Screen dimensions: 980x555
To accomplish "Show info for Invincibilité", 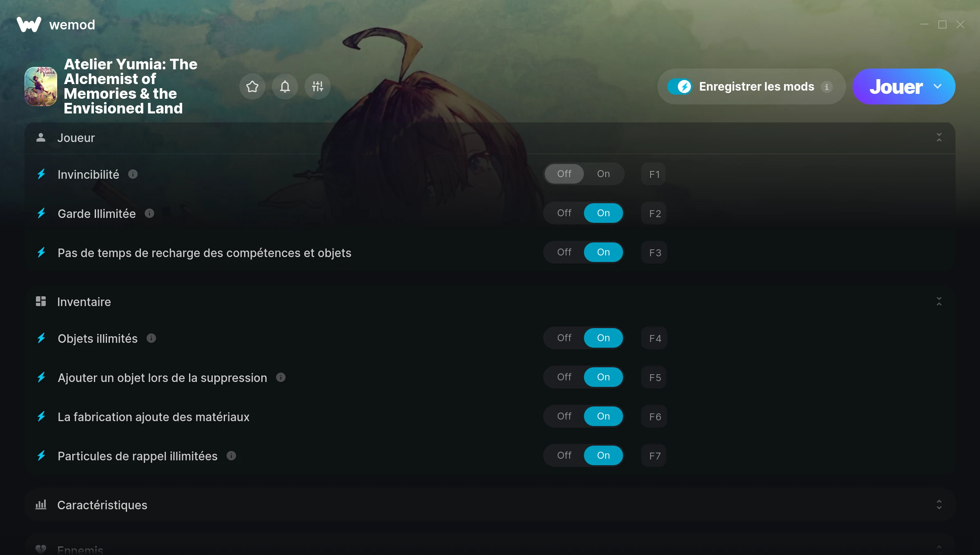I will click(x=133, y=174).
